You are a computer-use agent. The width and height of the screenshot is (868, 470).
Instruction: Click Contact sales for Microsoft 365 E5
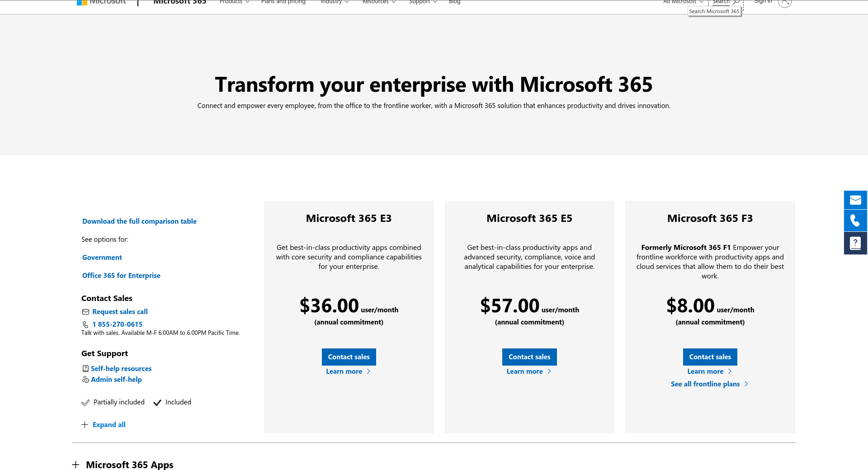529,357
